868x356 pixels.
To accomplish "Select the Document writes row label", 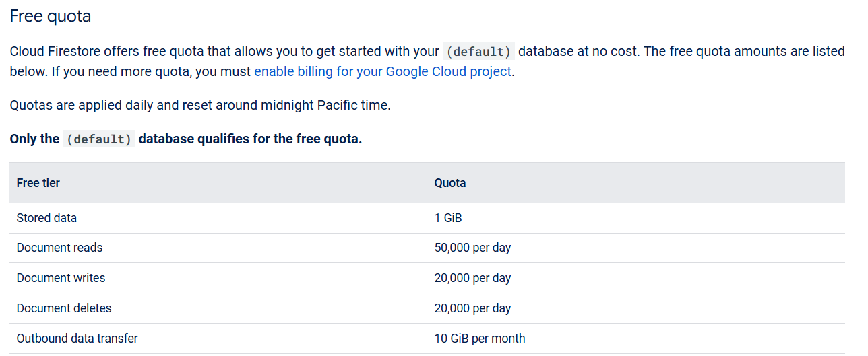I will point(61,278).
